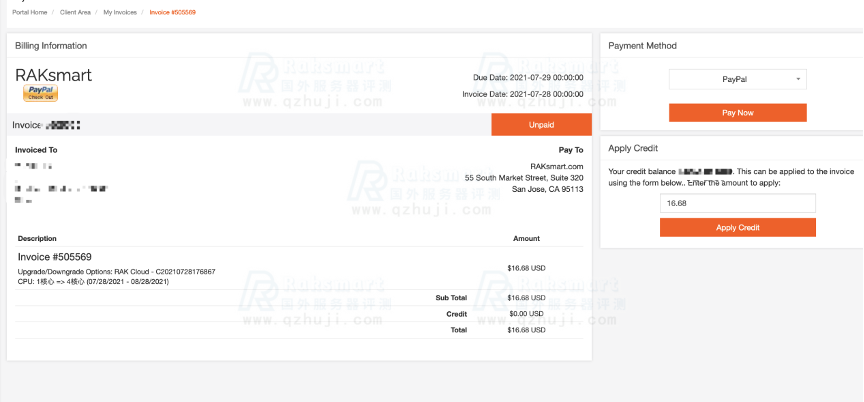Select the Due Date 2021-07-29 text
864x402 pixels.
click(528, 78)
